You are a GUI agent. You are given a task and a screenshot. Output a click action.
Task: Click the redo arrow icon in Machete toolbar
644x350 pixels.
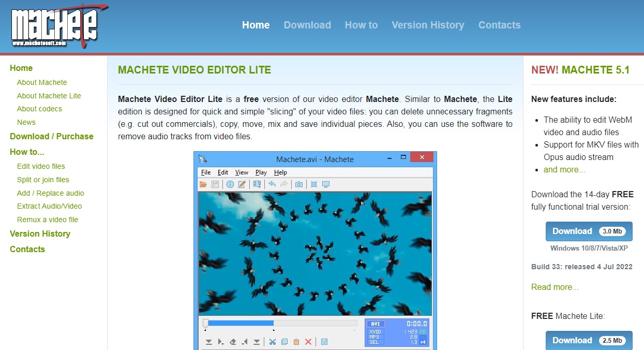pyautogui.click(x=283, y=184)
